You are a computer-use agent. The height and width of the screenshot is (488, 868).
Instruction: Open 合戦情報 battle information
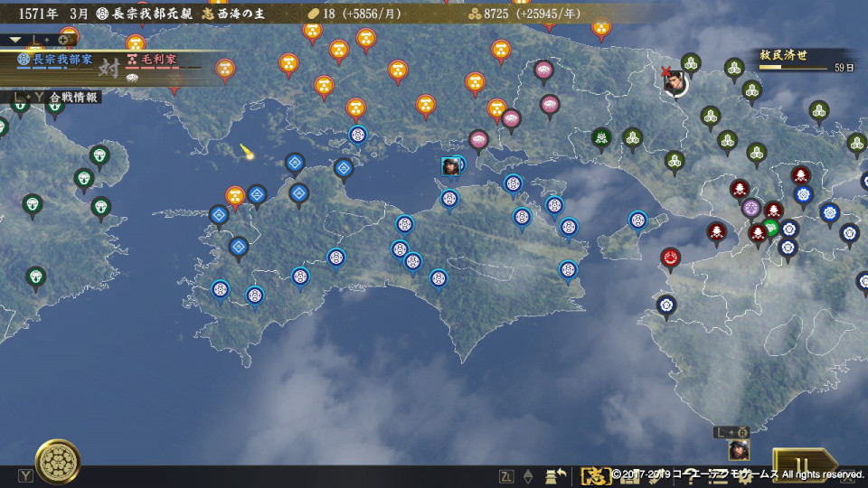(x=73, y=98)
